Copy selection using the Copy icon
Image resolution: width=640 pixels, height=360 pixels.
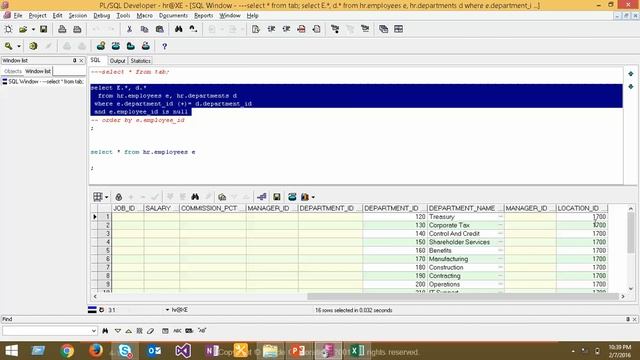tap(144, 29)
